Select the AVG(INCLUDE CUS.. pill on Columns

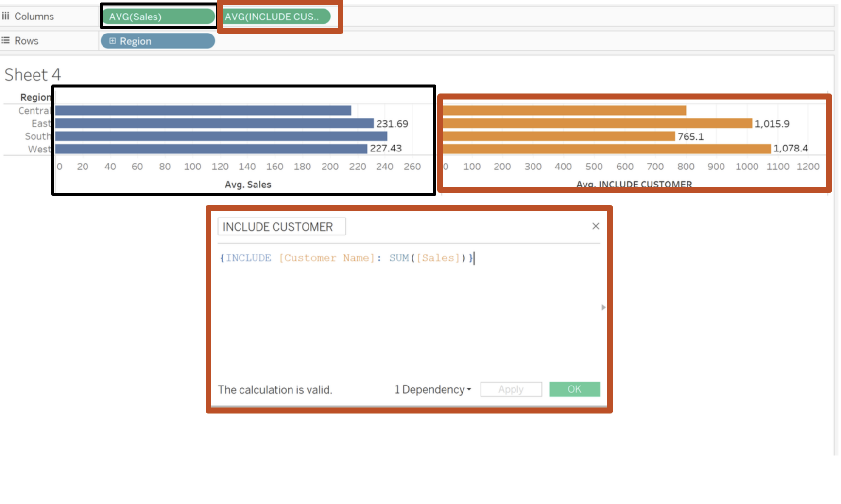(276, 17)
